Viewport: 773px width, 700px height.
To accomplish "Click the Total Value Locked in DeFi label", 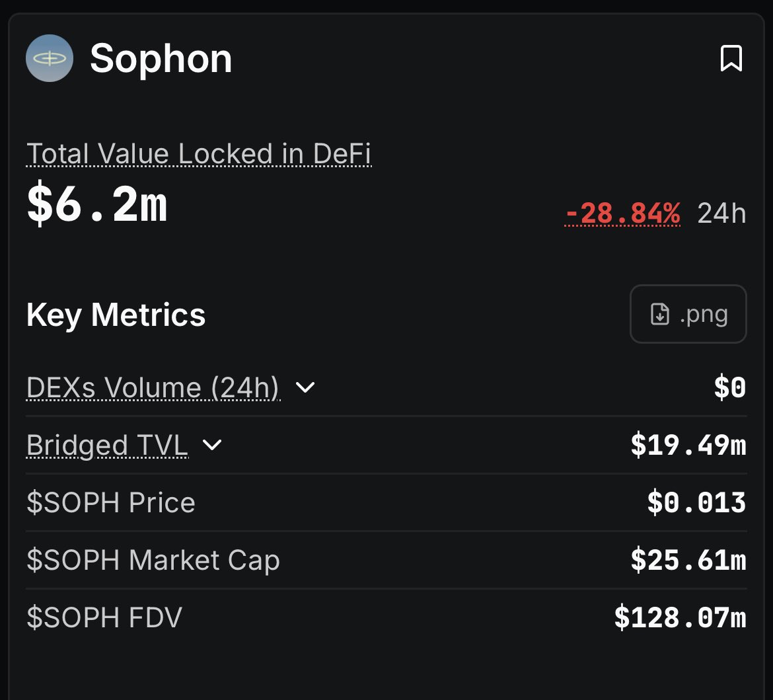I will [x=199, y=154].
